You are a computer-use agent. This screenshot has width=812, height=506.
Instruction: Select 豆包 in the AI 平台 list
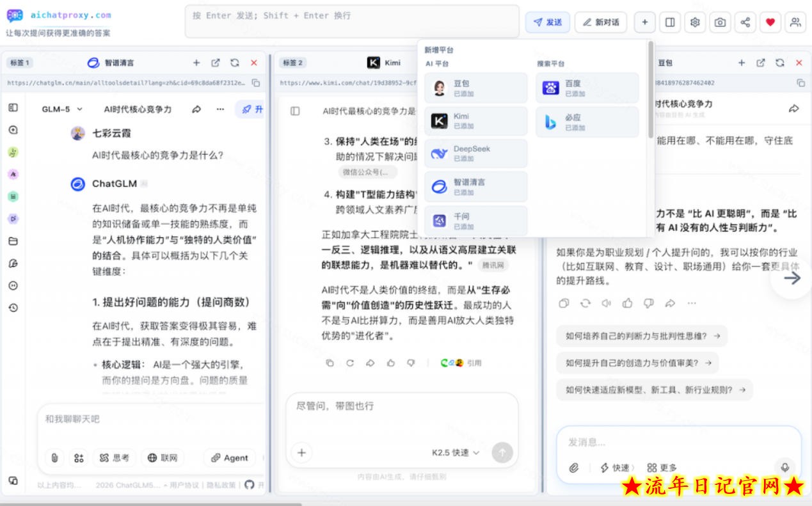coord(476,88)
